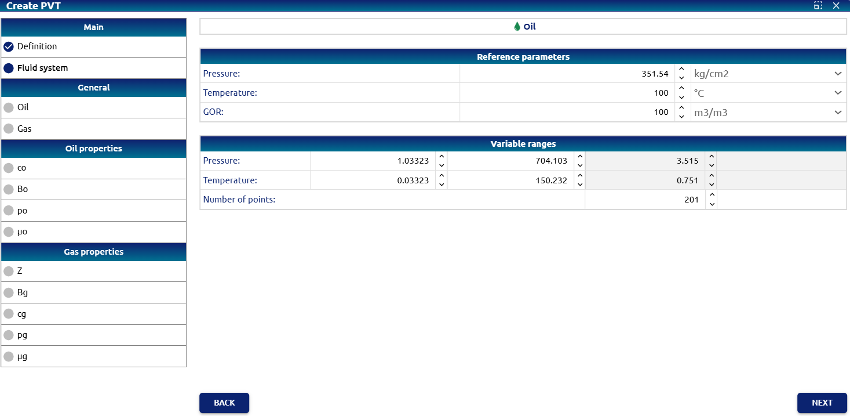Click the Definition checkmark icon

tap(9, 46)
